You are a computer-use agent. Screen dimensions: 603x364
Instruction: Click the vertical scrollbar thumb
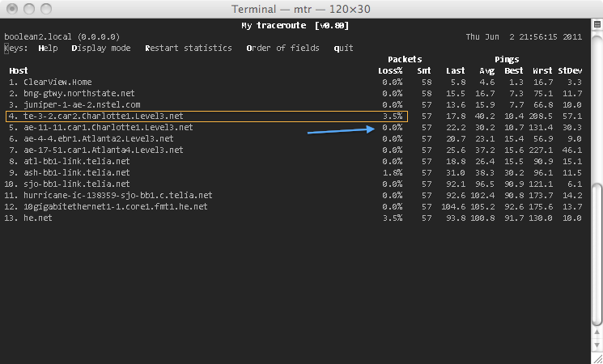click(597, 254)
